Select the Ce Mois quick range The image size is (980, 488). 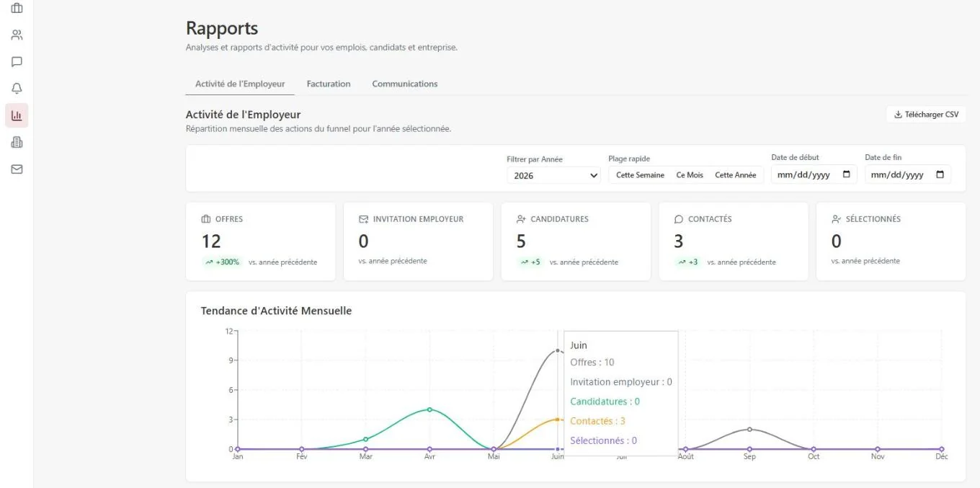(690, 175)
